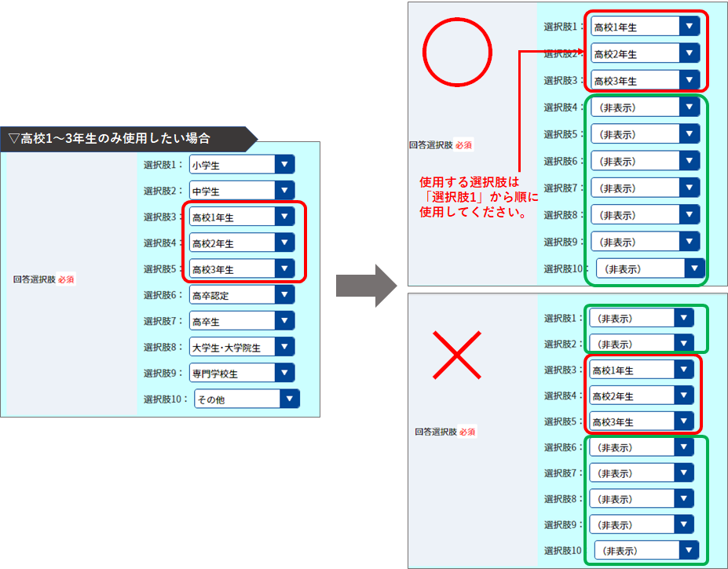Image resolution: width=728 pixels, height=569 pixels.
Task: In X example, open 選択肢3 dropdown 高校1年生
Action: 642,370
